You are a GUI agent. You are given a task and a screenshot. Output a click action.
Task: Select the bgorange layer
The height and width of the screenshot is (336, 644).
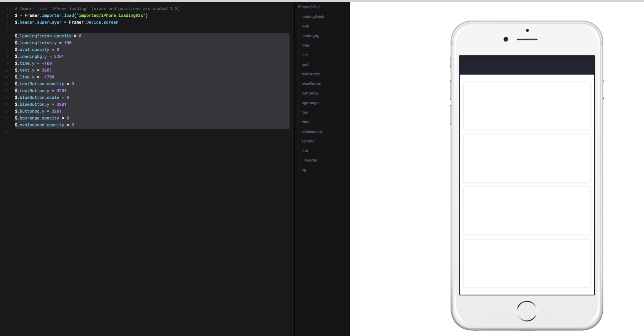pyautogui.click(x=310, y=103)
